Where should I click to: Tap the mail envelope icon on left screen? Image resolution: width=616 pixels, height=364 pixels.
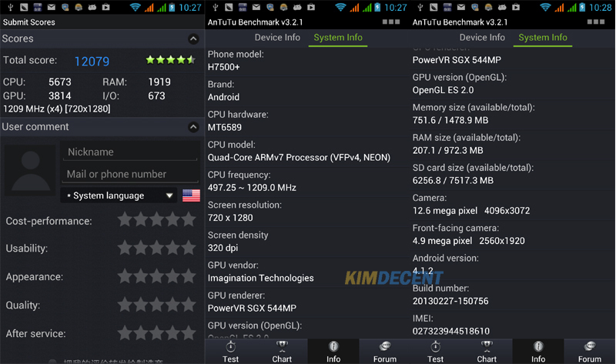coord(52,7)
